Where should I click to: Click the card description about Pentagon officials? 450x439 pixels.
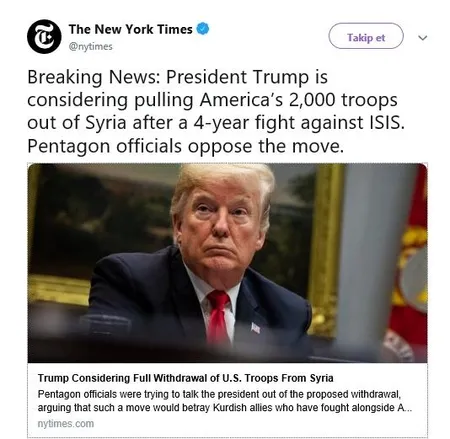[225, 401]
